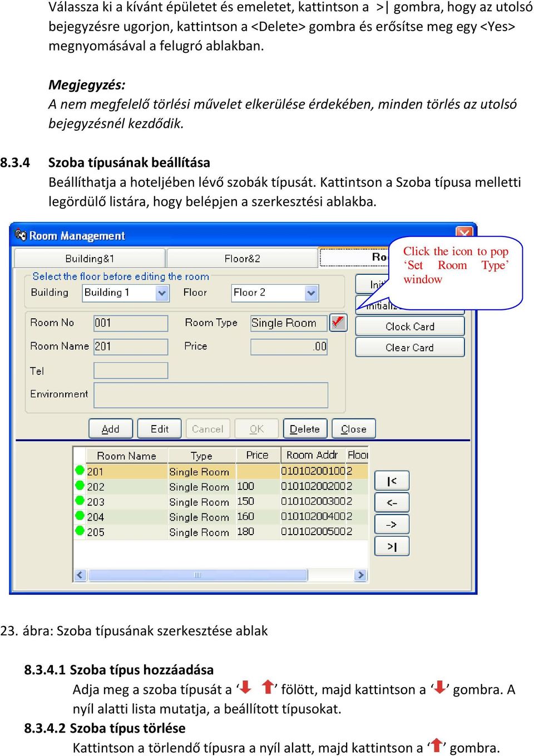534x756 pixels.
Task: Switch to the Building&1 tab
Action: (x=90, y=258)
